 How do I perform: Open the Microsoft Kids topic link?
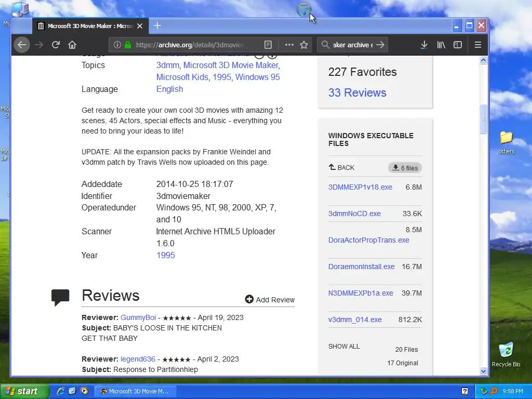pos(182,77)
